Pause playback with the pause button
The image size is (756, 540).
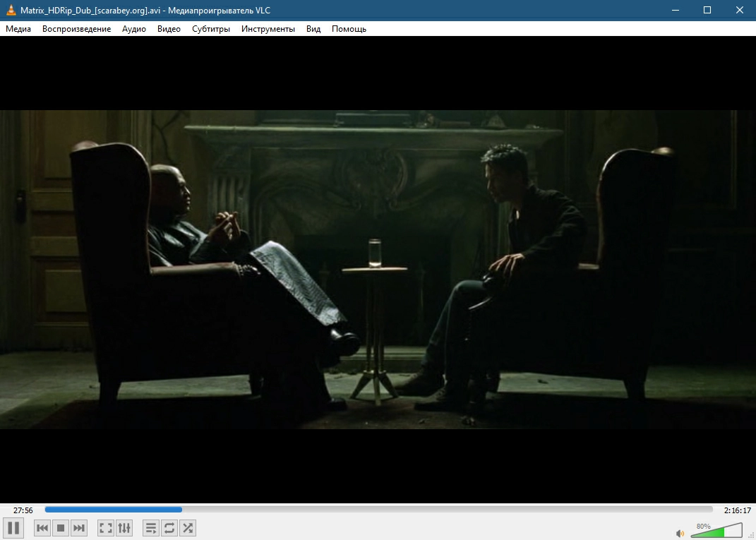click(x=13, y=527)
